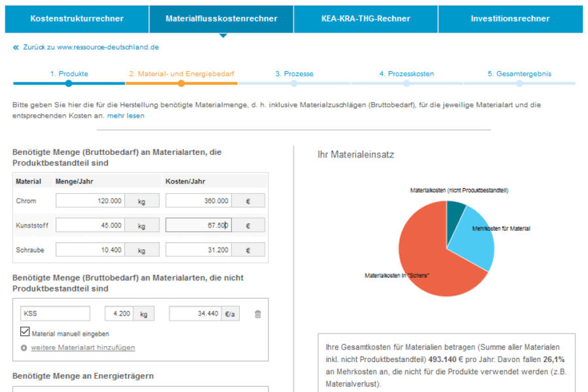The image size is (588, 392).
Task: Click the plus icon to add material type
Action: 24,348
